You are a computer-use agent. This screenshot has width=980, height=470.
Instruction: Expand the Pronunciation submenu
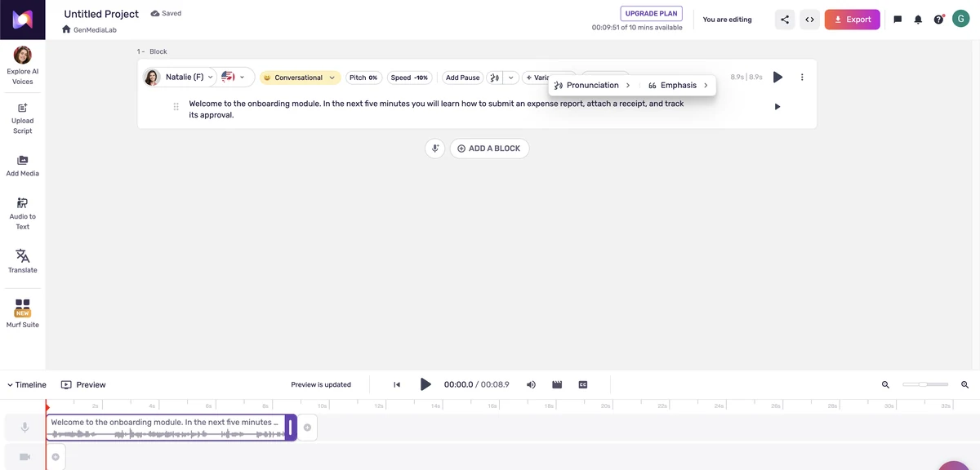pyautogui.click(x=592, y=85)
